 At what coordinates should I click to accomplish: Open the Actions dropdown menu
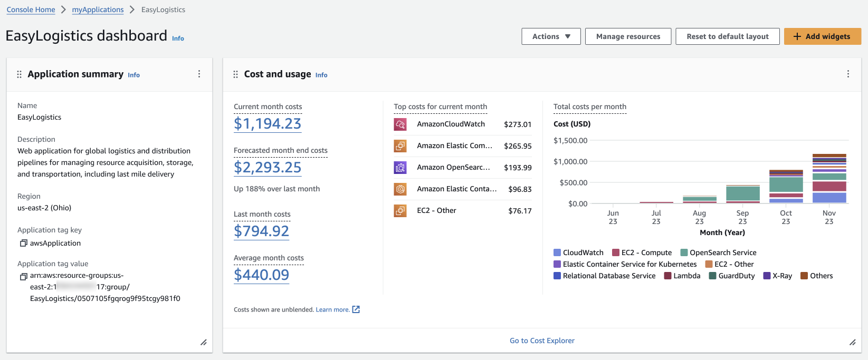(x=551, y=36)
